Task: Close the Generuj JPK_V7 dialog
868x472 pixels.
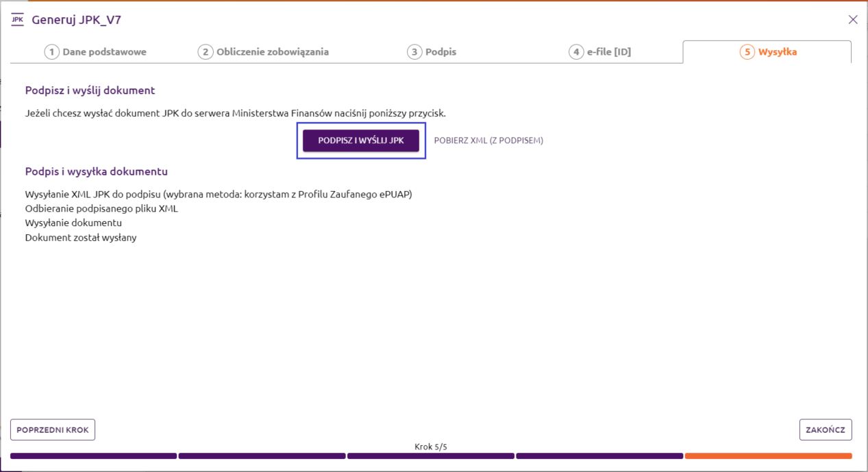Action: [x=853, y=19]
